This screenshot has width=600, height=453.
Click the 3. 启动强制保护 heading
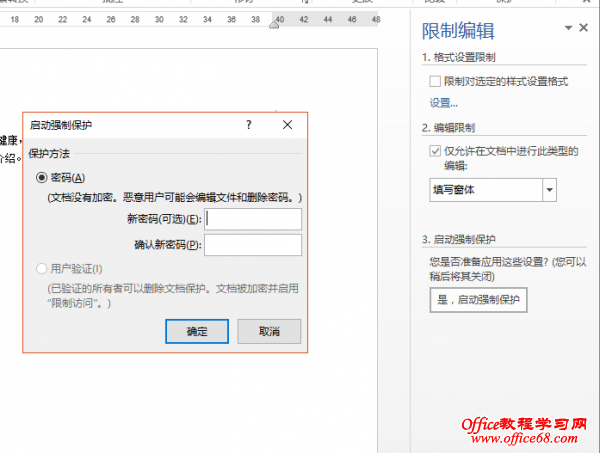(x=458, y=240)
